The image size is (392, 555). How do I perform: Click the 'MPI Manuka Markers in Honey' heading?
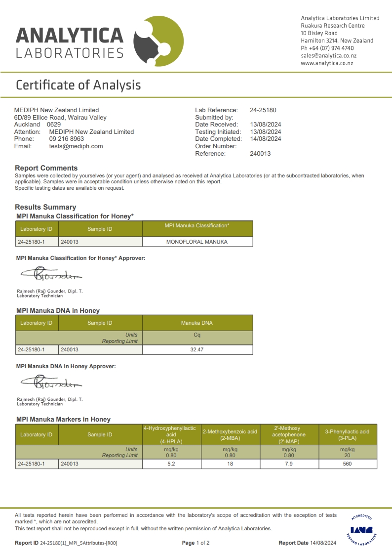coord(64,420)
